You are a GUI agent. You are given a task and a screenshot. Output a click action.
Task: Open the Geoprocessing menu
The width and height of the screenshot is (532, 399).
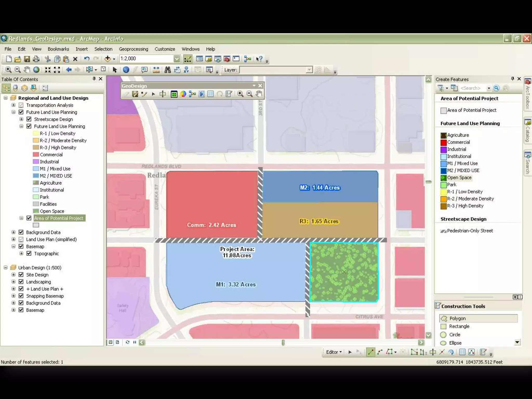click(x=133, y=49)
